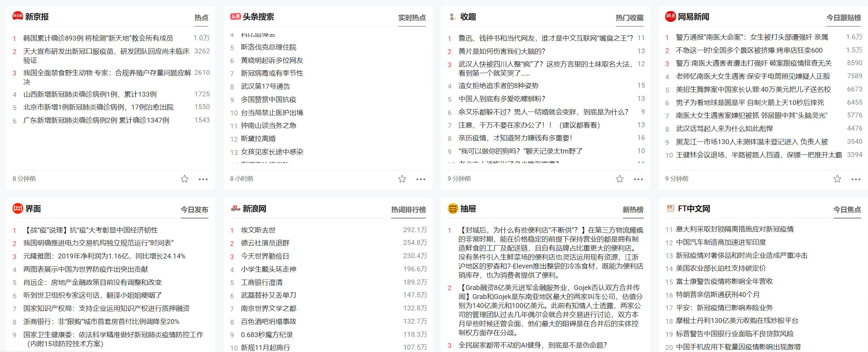This screenshot has height=352, width=868.
Task: Open the more options menu on 网易新闻 card
Action: [x=856, y=179]
